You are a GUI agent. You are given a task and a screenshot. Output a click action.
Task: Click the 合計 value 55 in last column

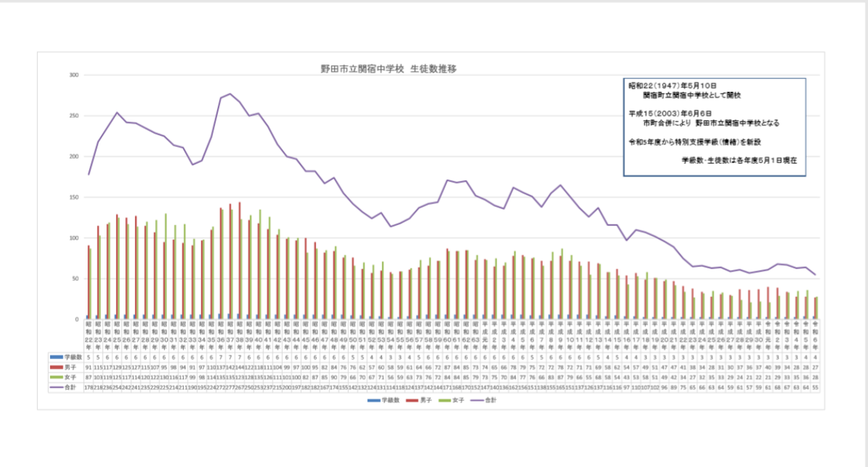click(815, 387)
